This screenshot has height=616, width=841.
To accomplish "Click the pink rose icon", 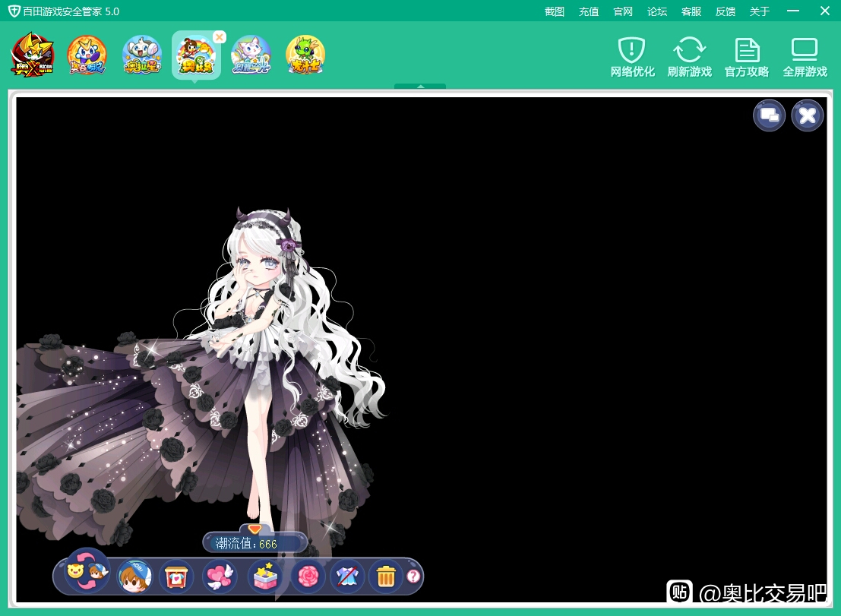I will [308, 577].
